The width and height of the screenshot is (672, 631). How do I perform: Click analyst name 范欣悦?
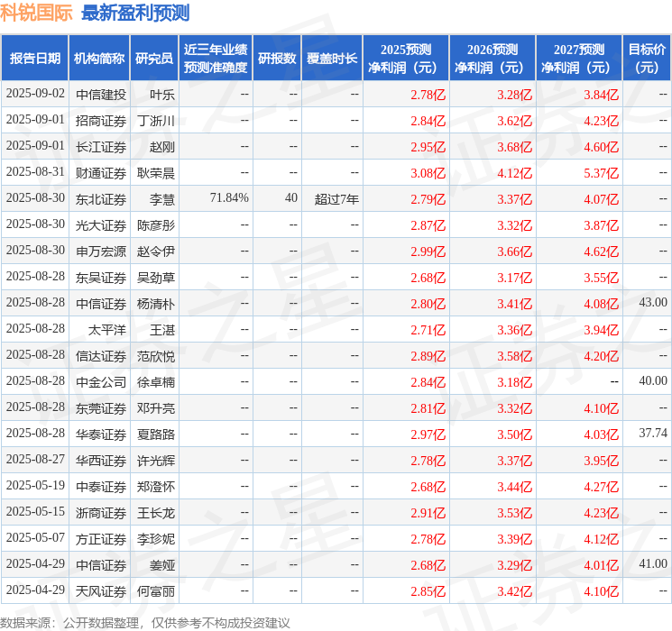point(156,356)
